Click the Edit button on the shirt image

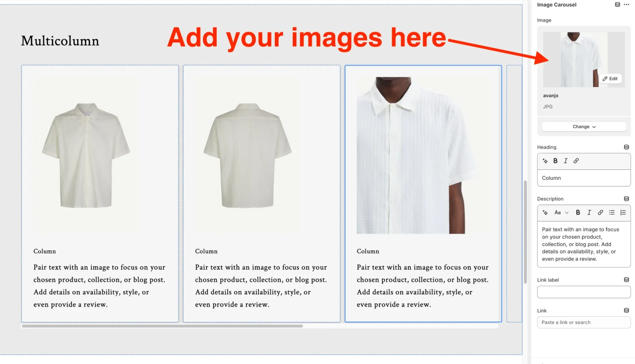click(x=610, y=79)
